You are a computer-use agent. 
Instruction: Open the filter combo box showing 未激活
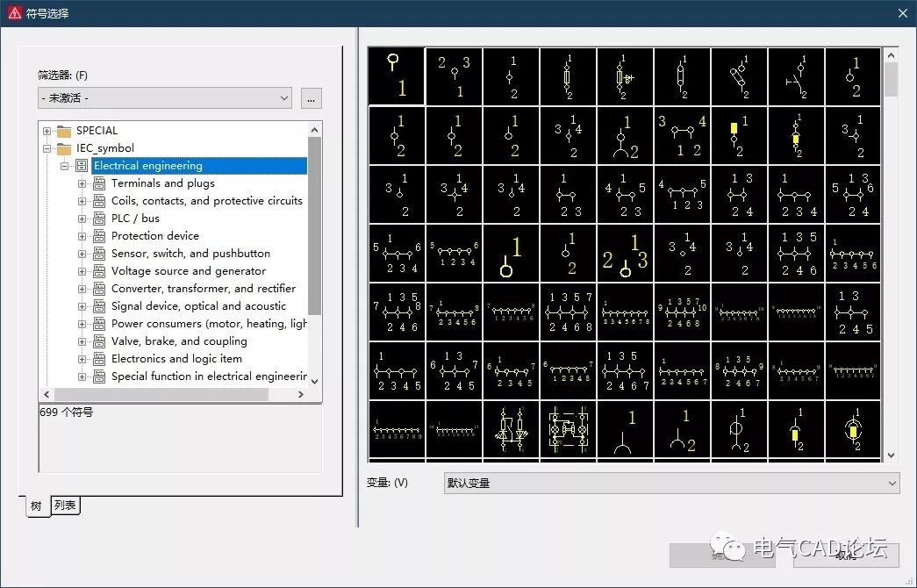point(165,97)
